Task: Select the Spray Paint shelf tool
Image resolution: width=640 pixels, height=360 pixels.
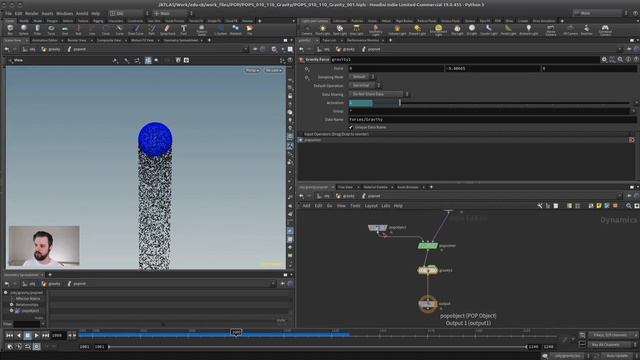Action: pos(167,29)
